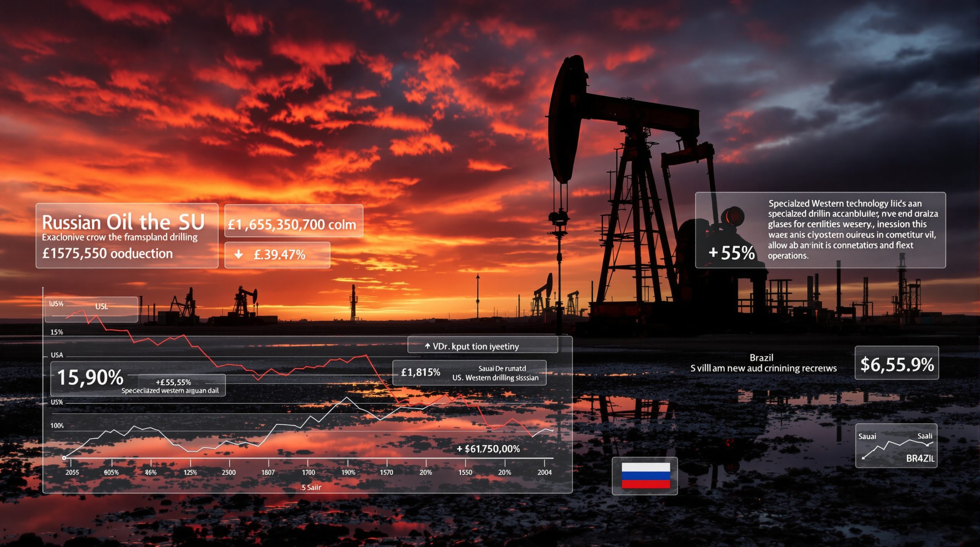Click the Russian flag icon
Screen dimensions: 980x547
[x=645, y=475]
